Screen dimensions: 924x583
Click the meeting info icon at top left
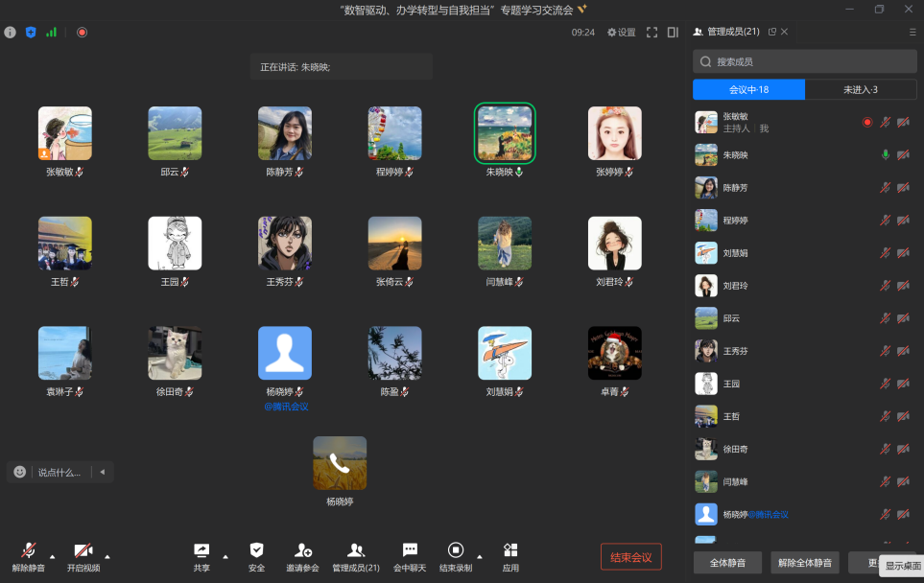pyautogui.click(x=11, y=32)
